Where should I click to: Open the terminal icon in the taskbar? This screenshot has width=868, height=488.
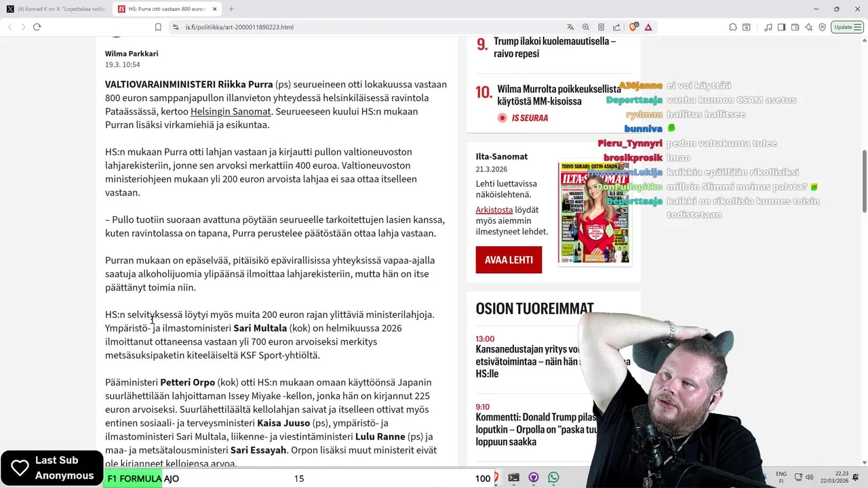[x=513, y=478]
